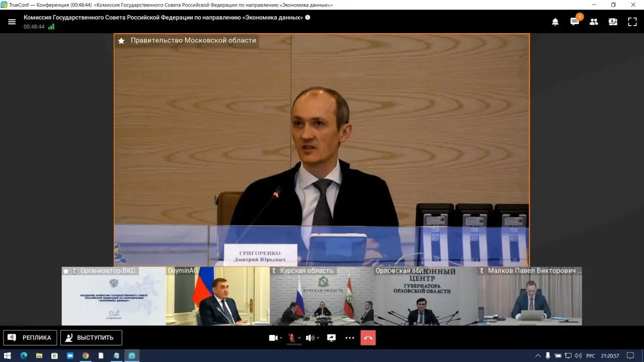Click the share screen icon
644x362 pixels.
[331, 338]
